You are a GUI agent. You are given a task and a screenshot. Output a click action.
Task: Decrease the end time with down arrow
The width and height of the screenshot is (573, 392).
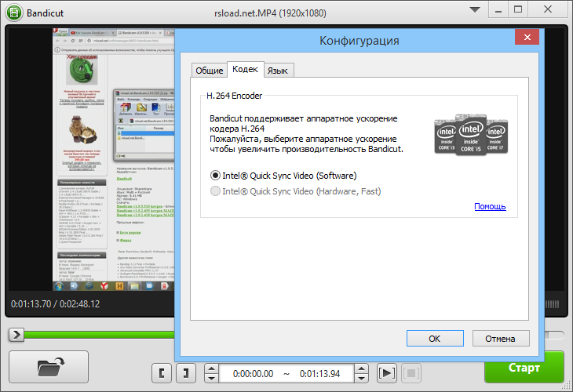point(361,378)
